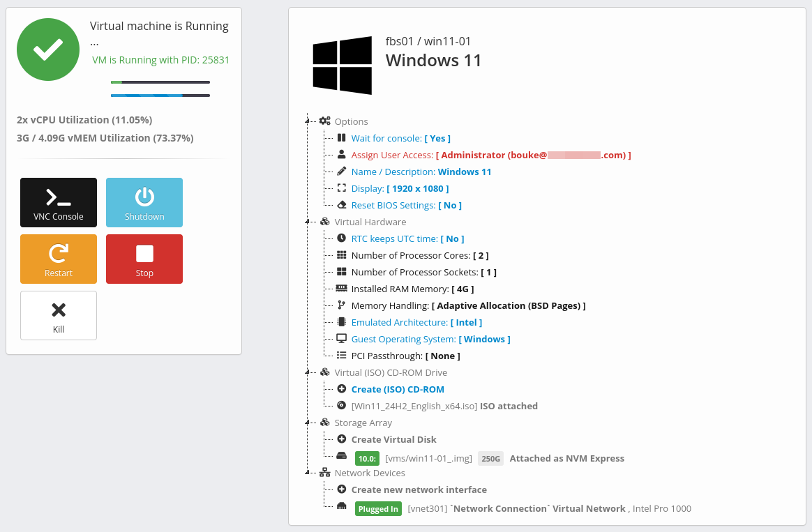The height and width of the screenshot is (532, 812).
Task: Collapse the Options tree section
Action: coord(307,121)
